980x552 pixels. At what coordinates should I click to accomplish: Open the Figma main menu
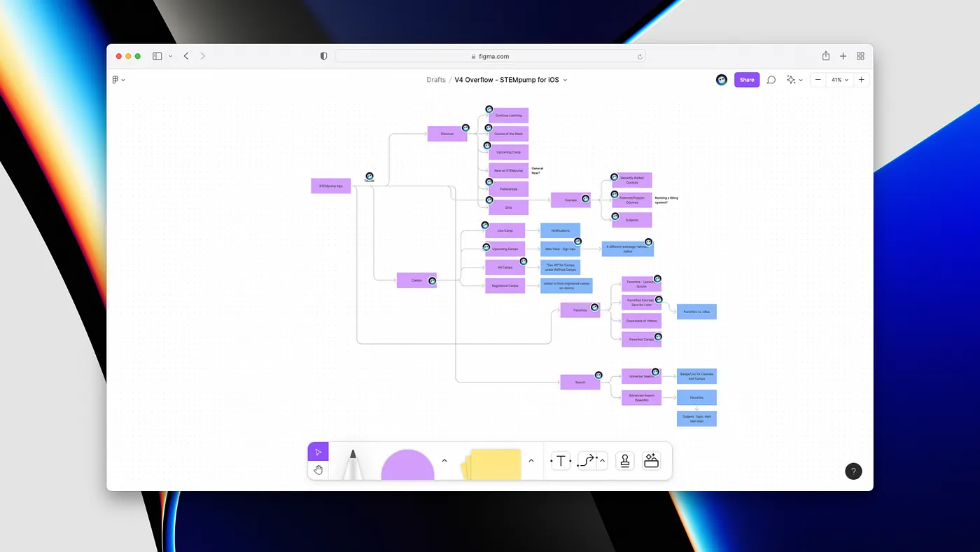(118, 80)
